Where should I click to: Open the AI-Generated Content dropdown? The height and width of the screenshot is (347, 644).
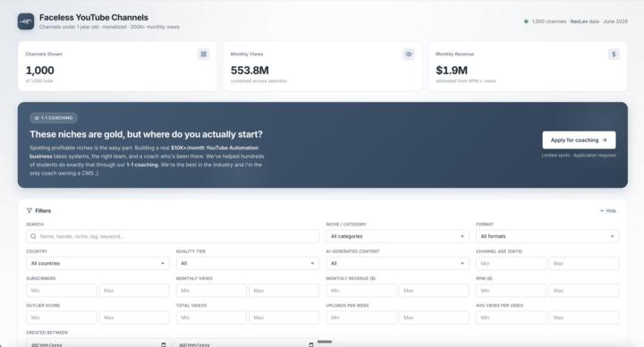(397, 264)
